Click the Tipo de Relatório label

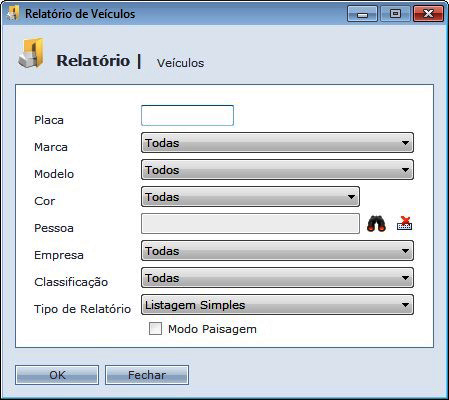tap(82, 309)
